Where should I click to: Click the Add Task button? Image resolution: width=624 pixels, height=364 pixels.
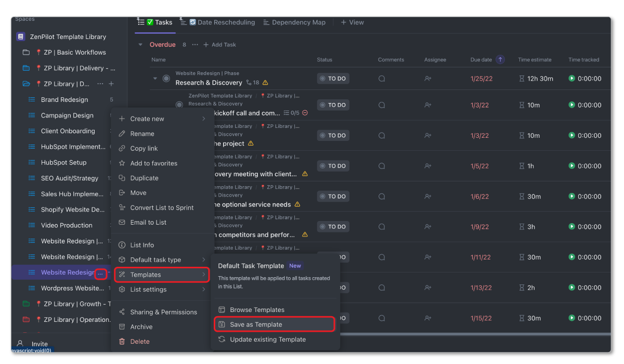(x=219, y=44)
